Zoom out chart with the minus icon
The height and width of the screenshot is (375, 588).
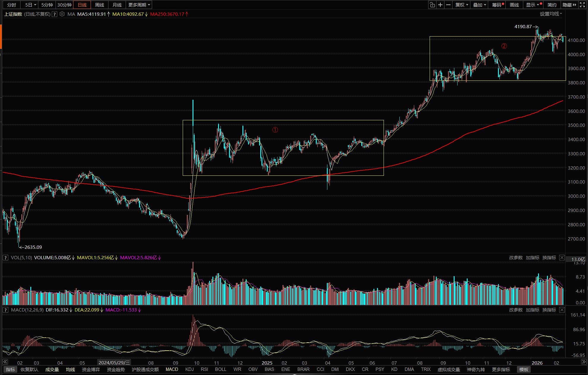448,5
